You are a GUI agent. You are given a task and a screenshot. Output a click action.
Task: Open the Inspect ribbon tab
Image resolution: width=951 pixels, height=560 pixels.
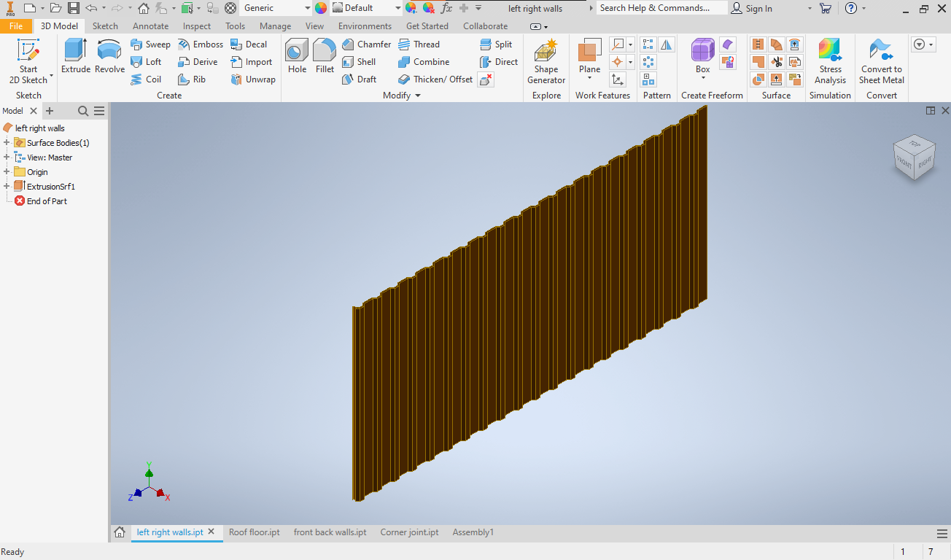click(197, 26)
